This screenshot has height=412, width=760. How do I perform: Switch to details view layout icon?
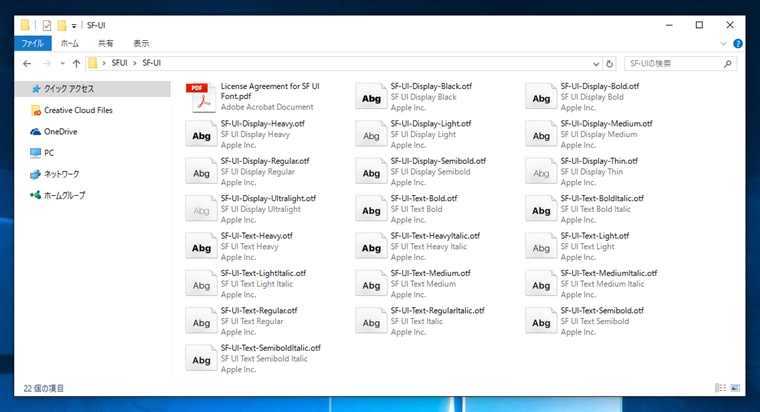(720, 388)
